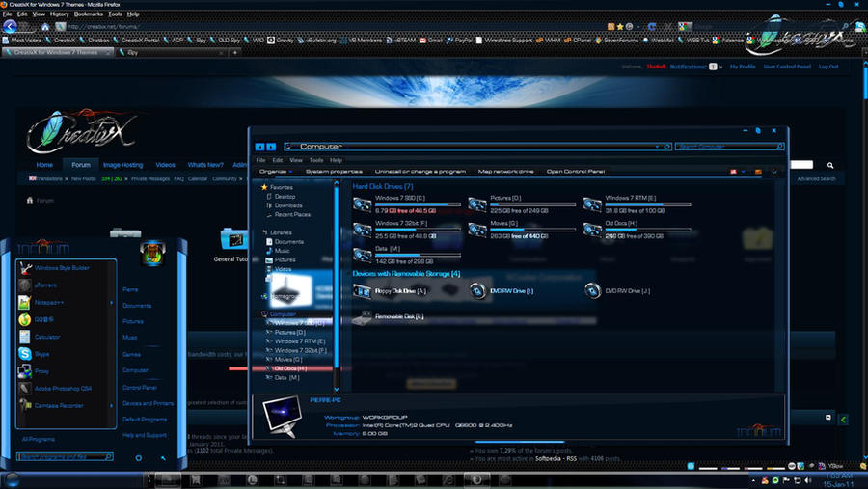Open DVD RW Drive (I:) icon
Screen dimensions: 868x489
[477, 290]
